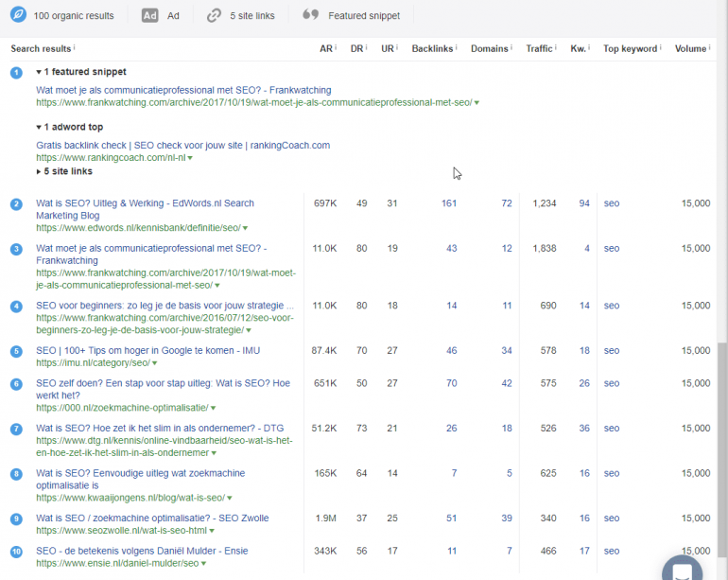Click the organic results leaf icon
The image size is (728, 580).
pos(19,15)
